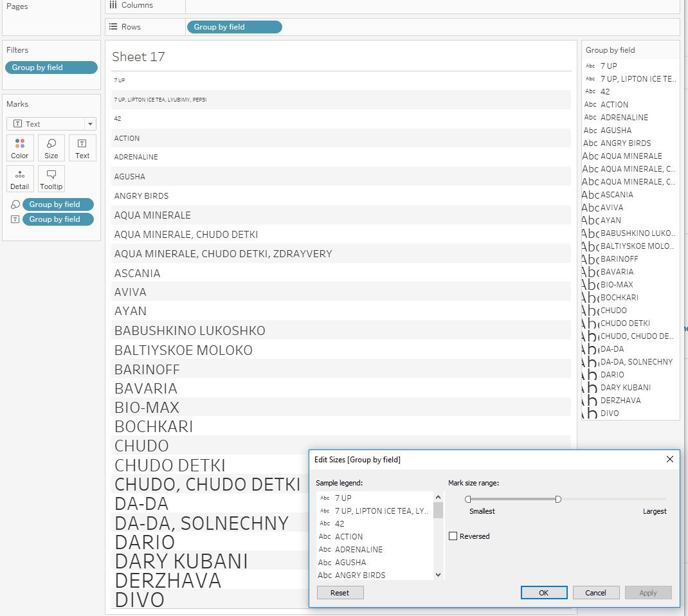
Task: Open the mark type Text dropdown
Action: click(51, 123)
